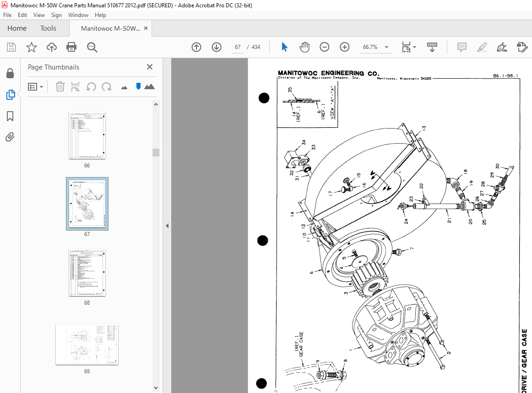Add a comment with sticky note icon

coord(462,47)
